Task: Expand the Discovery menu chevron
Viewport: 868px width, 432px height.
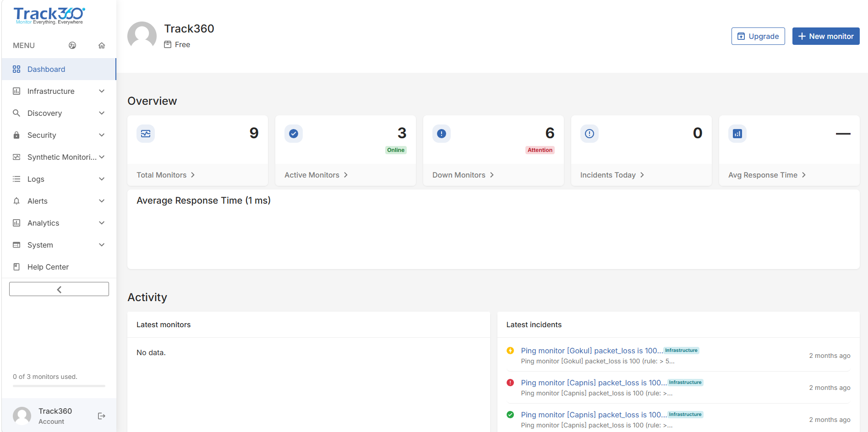Action: click(102, 113)
